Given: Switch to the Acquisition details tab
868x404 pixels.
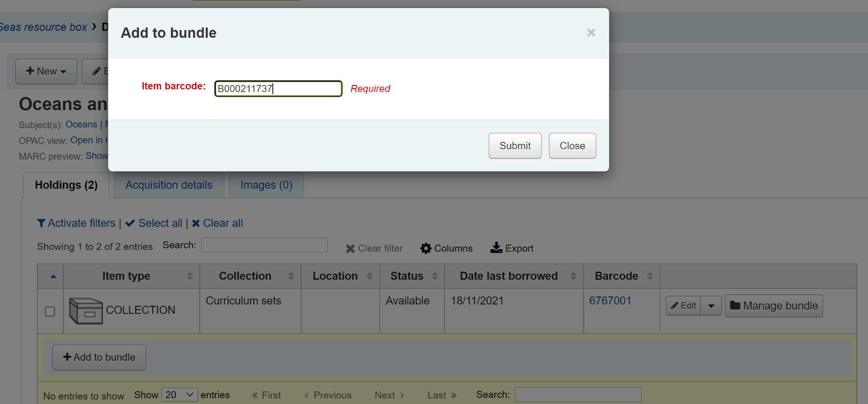Looking at the screenshot, I should tap(168, 185).
